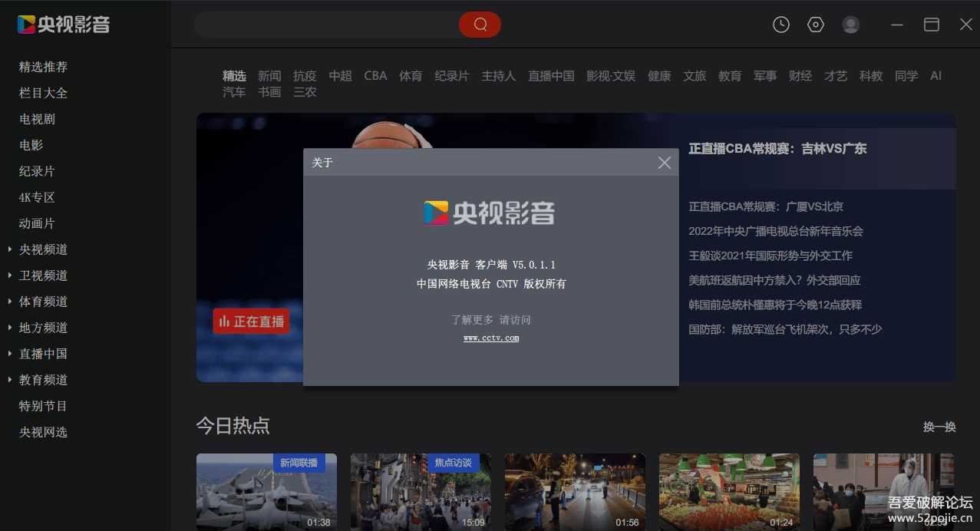
Task: Switch to the 军事 tab
Action: coord(765,76)
